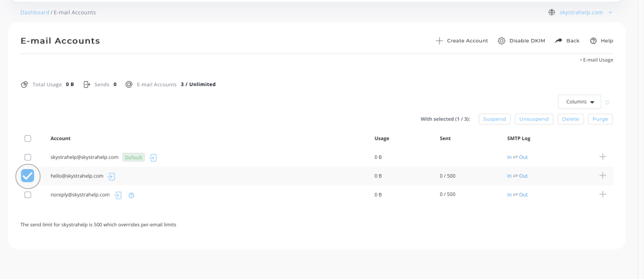This screenshot has height=279, width=644.
Task: Click the Disable DKIM gear icon
Action: tap(501, 41)
